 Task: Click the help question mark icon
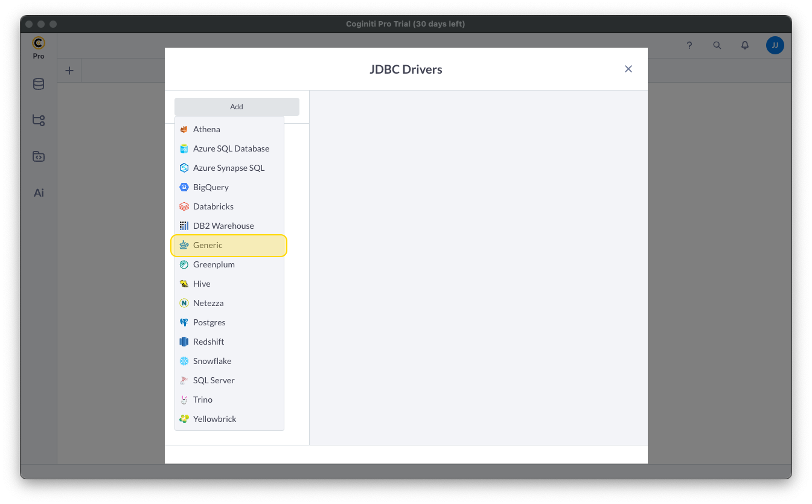click(689, 45)
